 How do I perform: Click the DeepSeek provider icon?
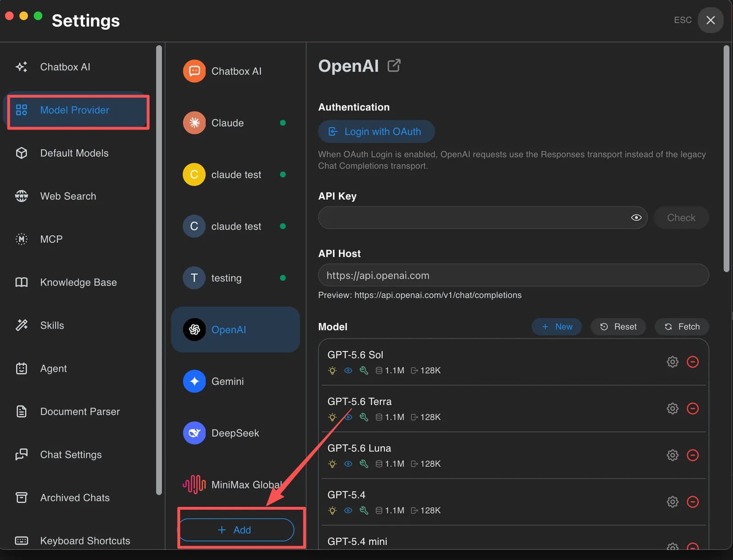point(194,433)
